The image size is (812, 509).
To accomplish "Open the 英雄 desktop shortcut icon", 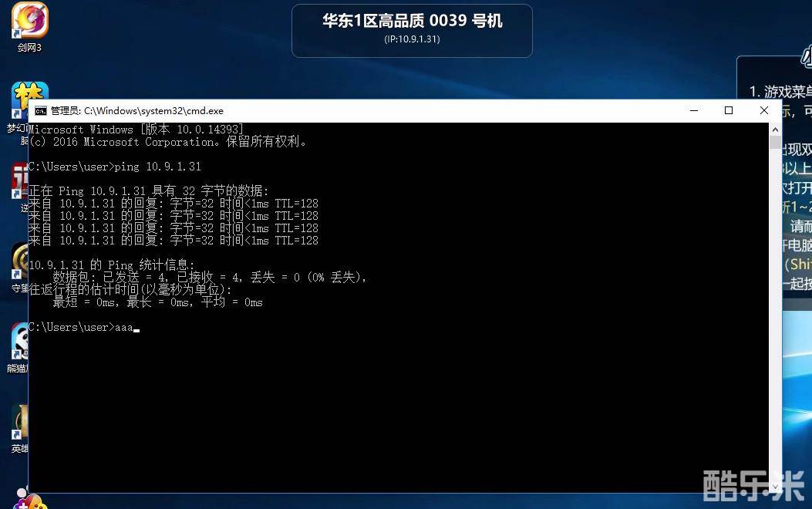I will point(19,423).
